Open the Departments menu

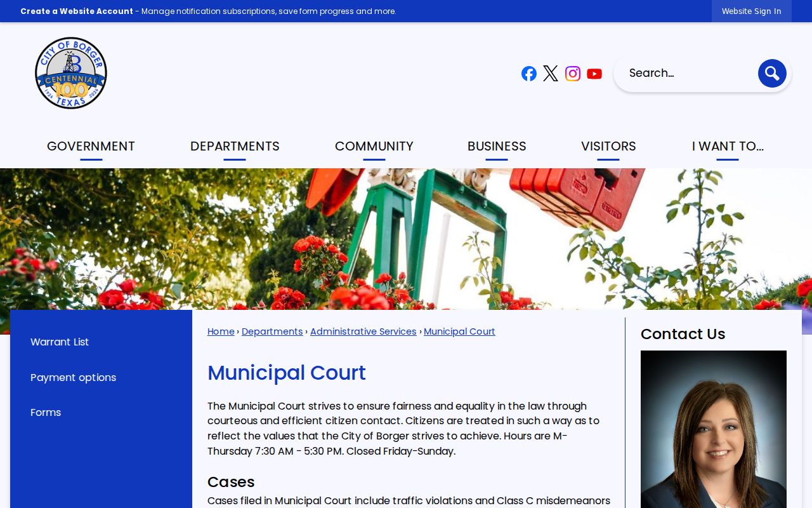pos(235,147)
